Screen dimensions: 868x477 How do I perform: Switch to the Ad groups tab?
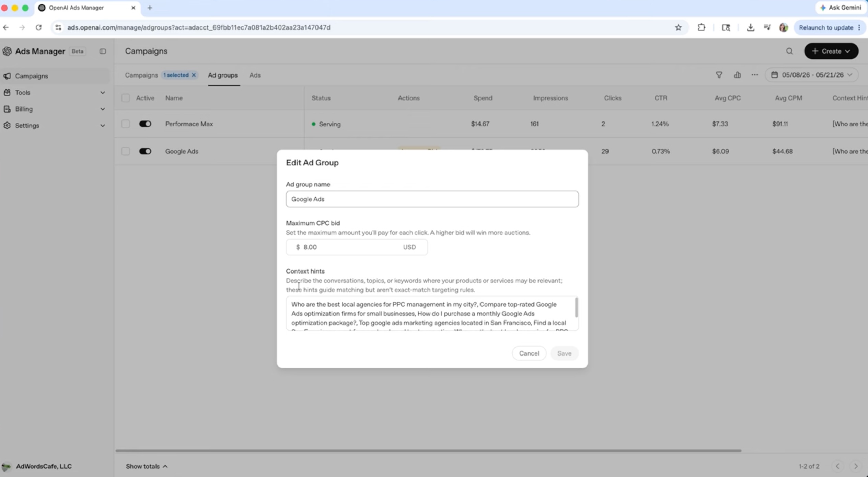(222, 75)
